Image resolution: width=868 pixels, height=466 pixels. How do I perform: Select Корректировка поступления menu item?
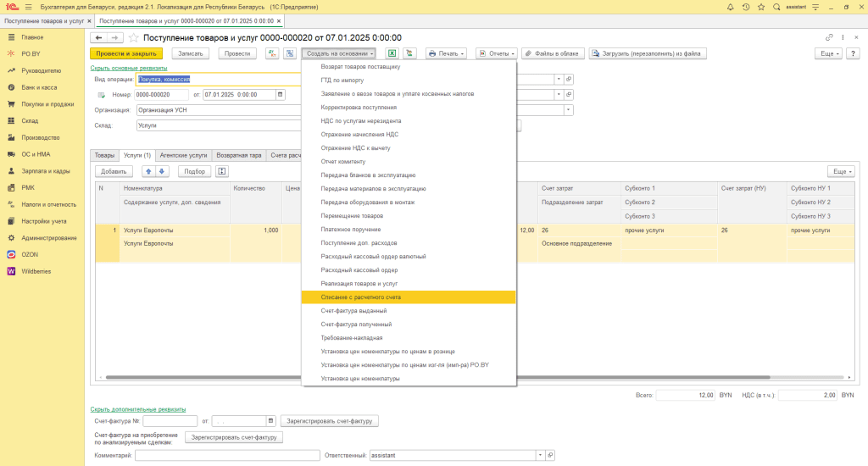(x=409, y=108)
